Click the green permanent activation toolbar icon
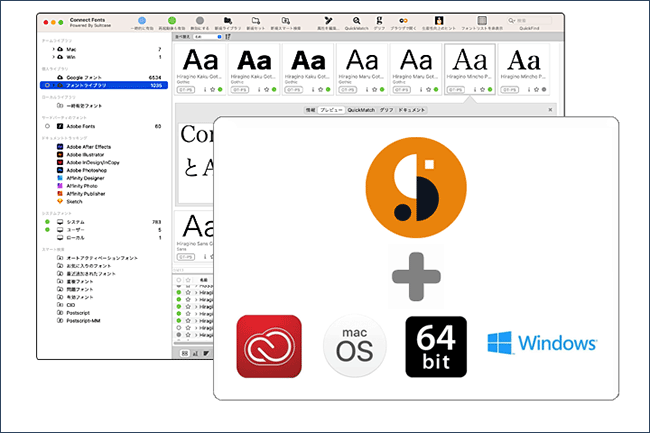650x433 pixels. tap(172, 20)
